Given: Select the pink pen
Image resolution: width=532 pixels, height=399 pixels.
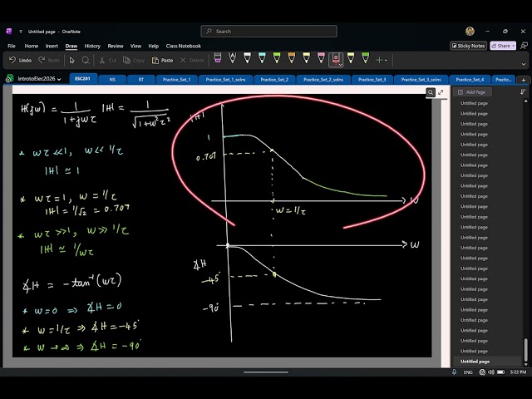Looking at the screenshot, I should pos(321,58).
